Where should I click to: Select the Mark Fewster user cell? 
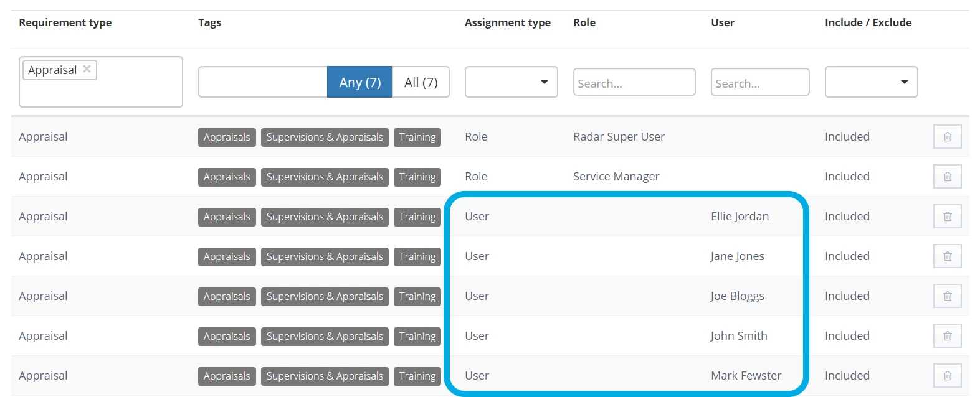pos(746,376)
